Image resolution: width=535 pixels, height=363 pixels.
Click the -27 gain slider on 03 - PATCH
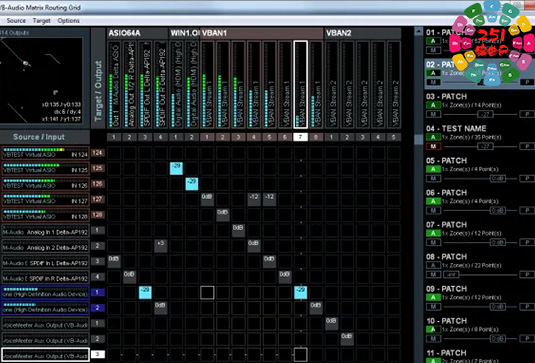tap(485, 114)
